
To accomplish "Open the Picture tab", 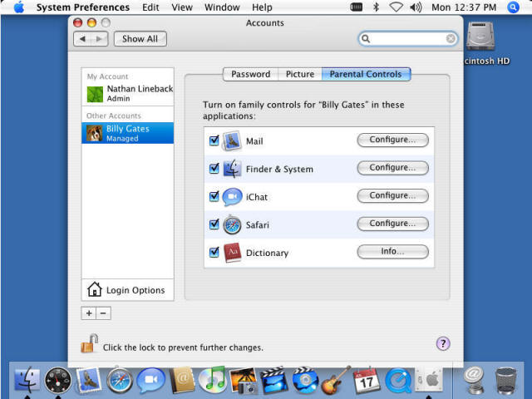I will point(300,74).
